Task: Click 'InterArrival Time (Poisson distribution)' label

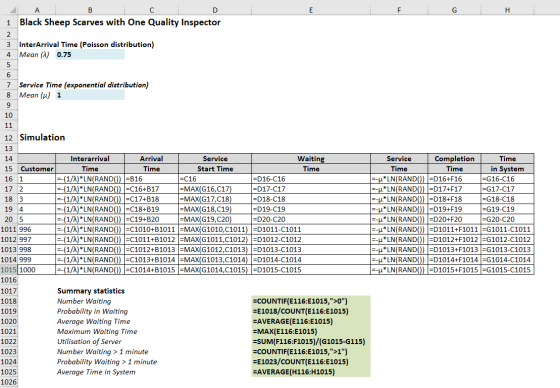Action: click(x=87, y=45)
